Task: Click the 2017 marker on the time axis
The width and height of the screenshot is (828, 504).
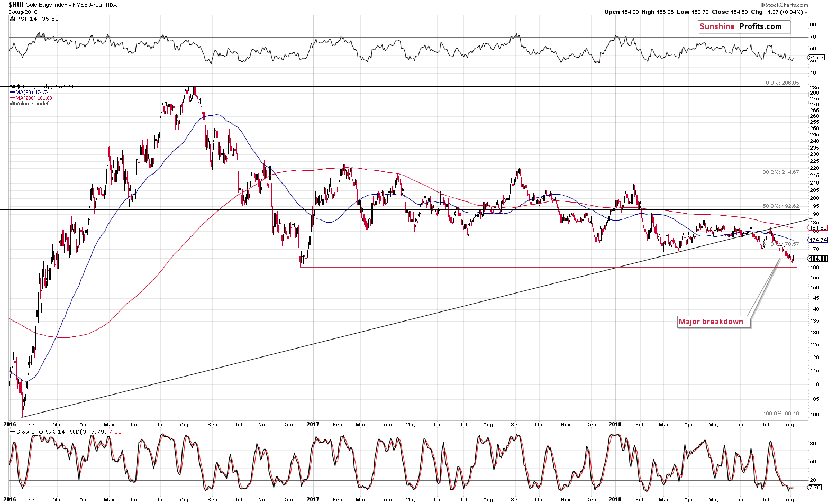Action: point(313,424)
